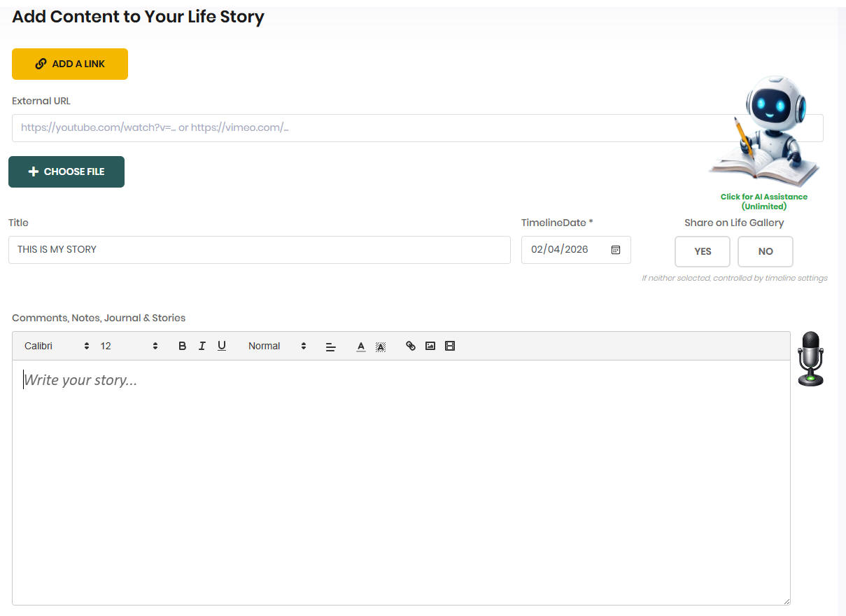The width and height of the screenshot is (846, 616).
Task: Select NO for Share on Life Gallery
Action: 765,251
